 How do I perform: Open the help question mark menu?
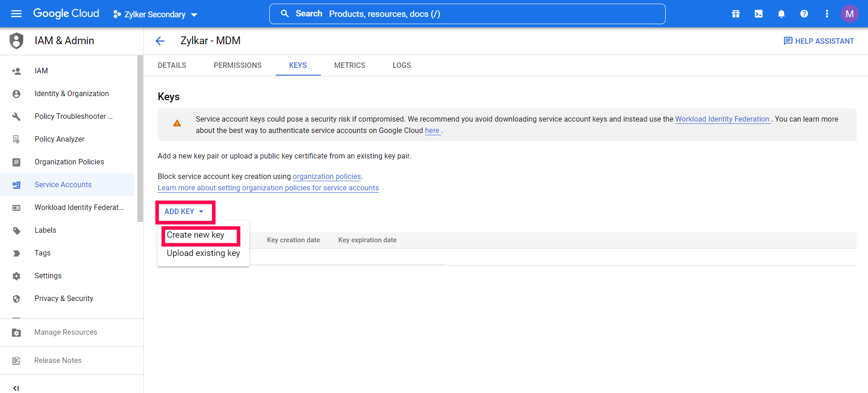click(x=804, y=14)
